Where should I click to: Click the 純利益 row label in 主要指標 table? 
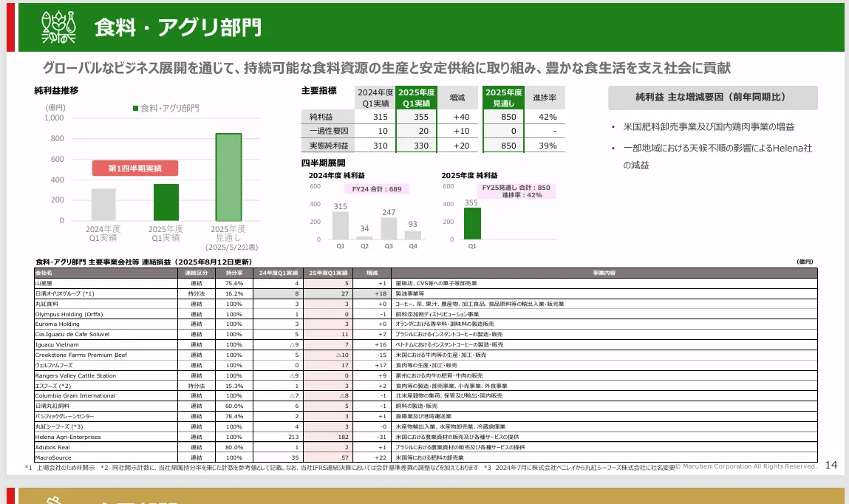pos(321,117)
